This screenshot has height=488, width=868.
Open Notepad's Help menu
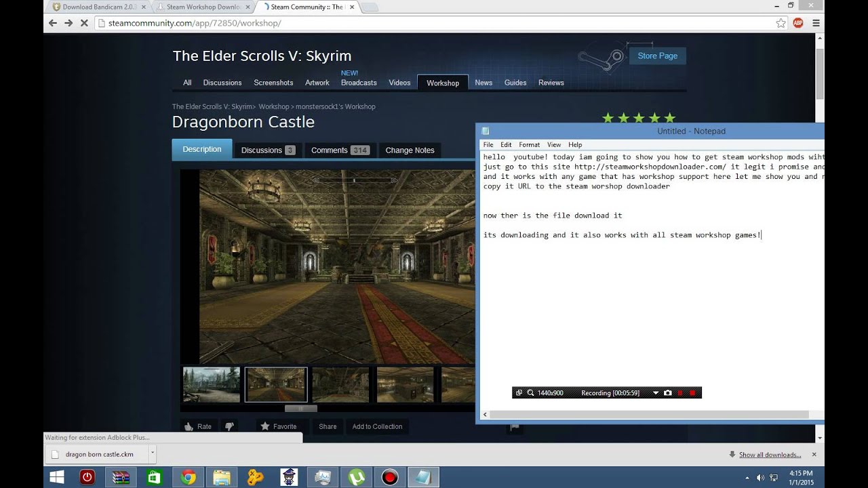[x=575, y=144]
